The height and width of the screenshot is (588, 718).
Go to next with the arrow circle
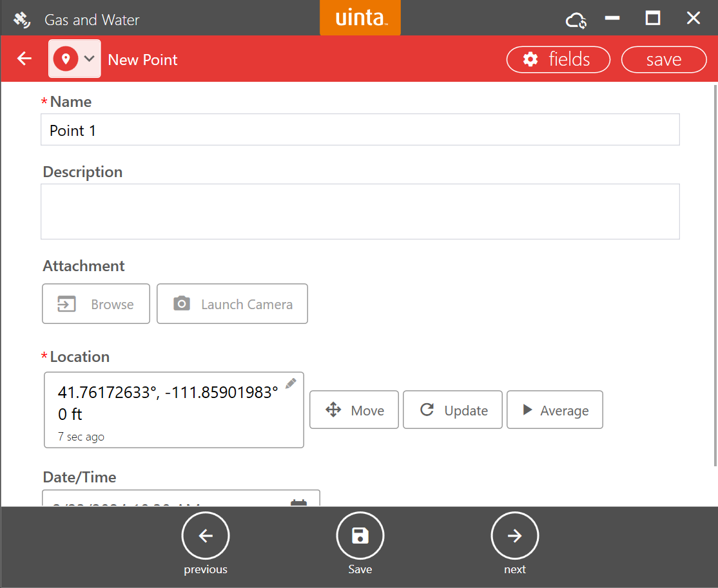(514, 536)
